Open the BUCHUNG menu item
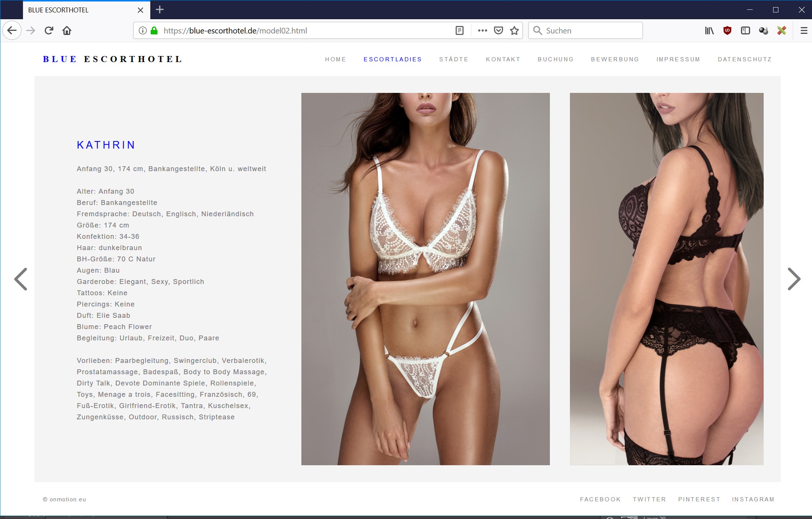This screenshot has width=812, height=519. pyautogui.click(x=556, y=59)
